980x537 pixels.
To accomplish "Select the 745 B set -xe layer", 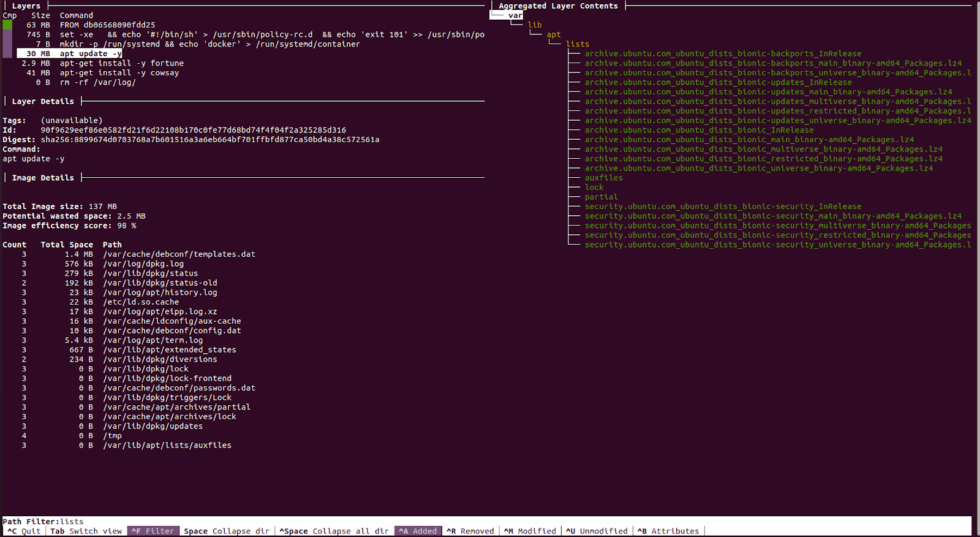I will pyautogui.click(x=255, y=34).
